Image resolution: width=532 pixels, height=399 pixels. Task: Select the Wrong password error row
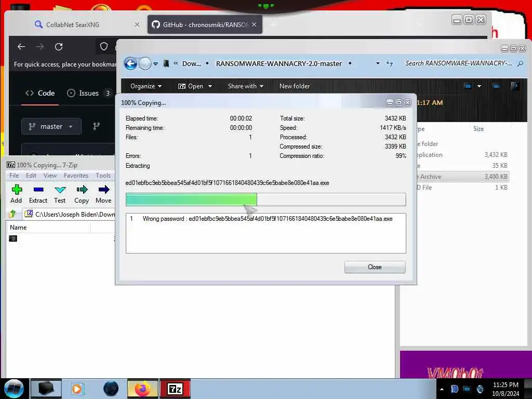pos(265,219)
